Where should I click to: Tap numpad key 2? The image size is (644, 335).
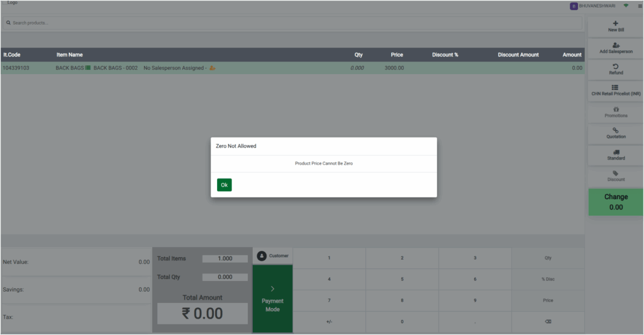(402, 258)
